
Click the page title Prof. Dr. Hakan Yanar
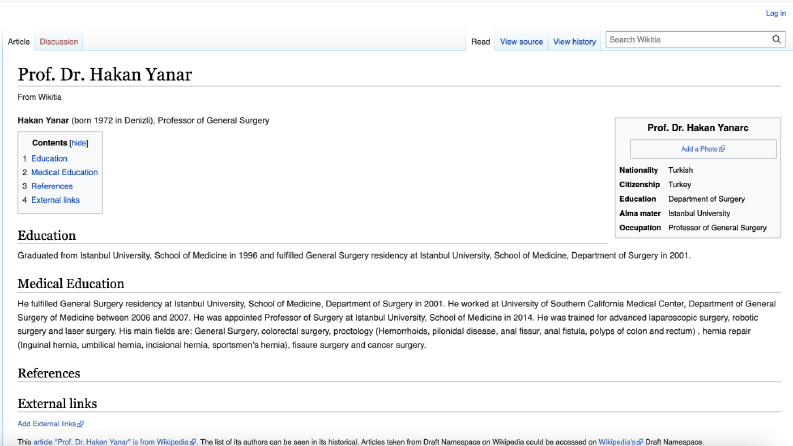105,74
